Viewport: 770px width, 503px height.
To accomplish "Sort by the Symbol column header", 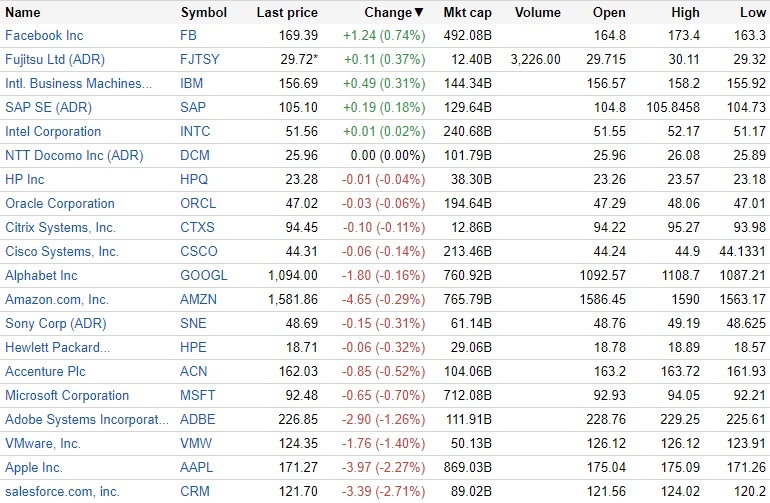I will pos(203,13).
